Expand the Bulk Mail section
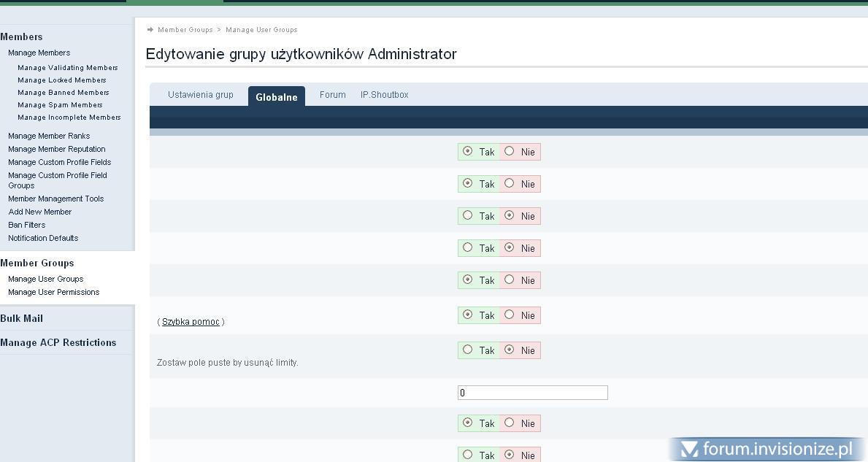 click(22, 318)
